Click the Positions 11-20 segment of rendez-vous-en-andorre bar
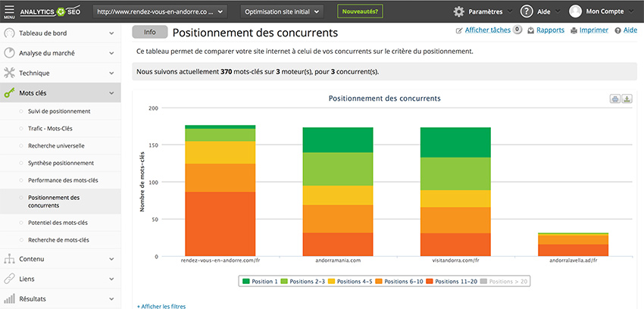The width and height of the screenshot is (644, 309). pyautogui.click(x=220, y=223)
